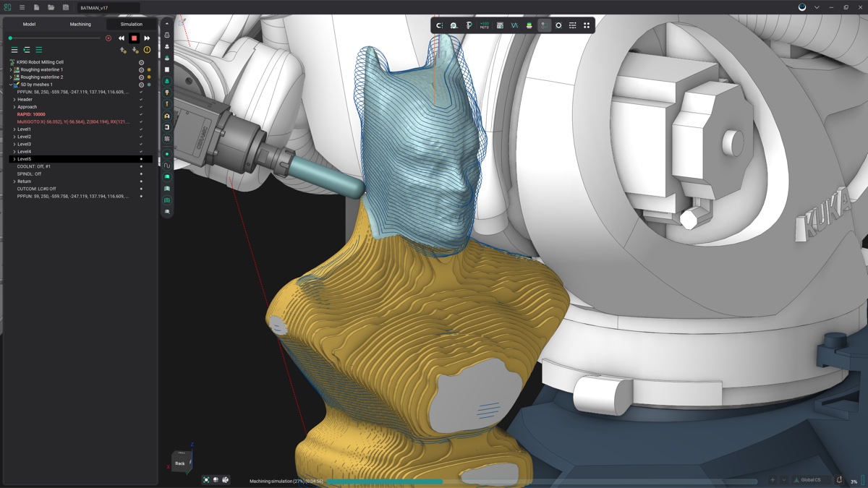This screenshot has height=488, width=868.
Task: Switch to the Machining tab
Action: coord(80,24)
